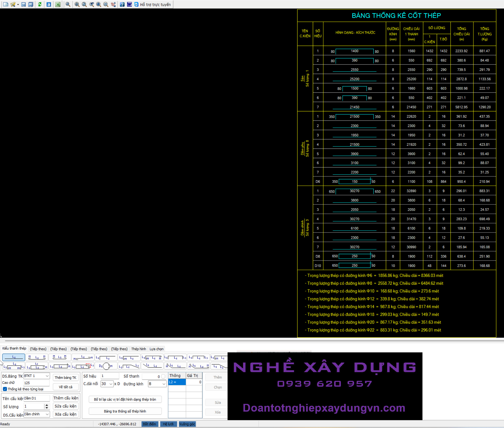Tick the checkbox beside Số thanh
Viewport: 504px width, 428px height.
click(x=163, y=376)
